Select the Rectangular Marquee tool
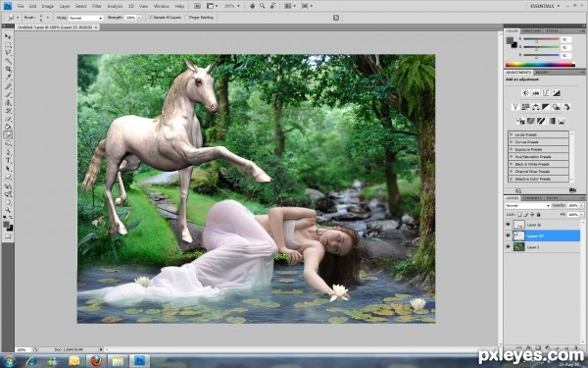 pos(8,45)
